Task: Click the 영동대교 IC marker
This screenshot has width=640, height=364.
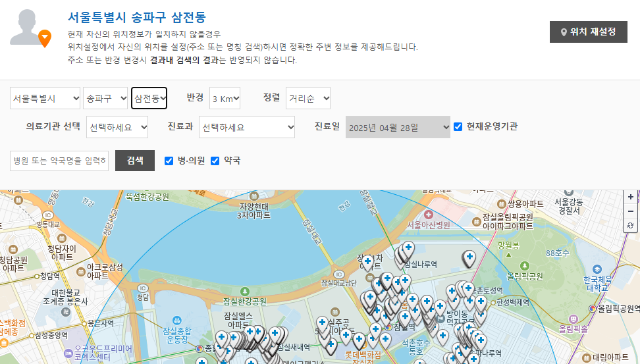Action: click(48, 215)
